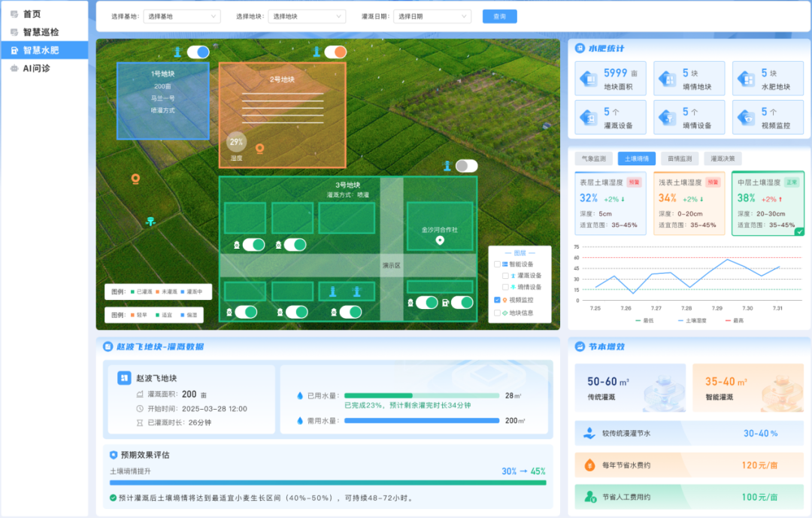Click the location pin under 金沙河合作社
The height and width of the screenshot is (518, 812).
pos(440,241)
